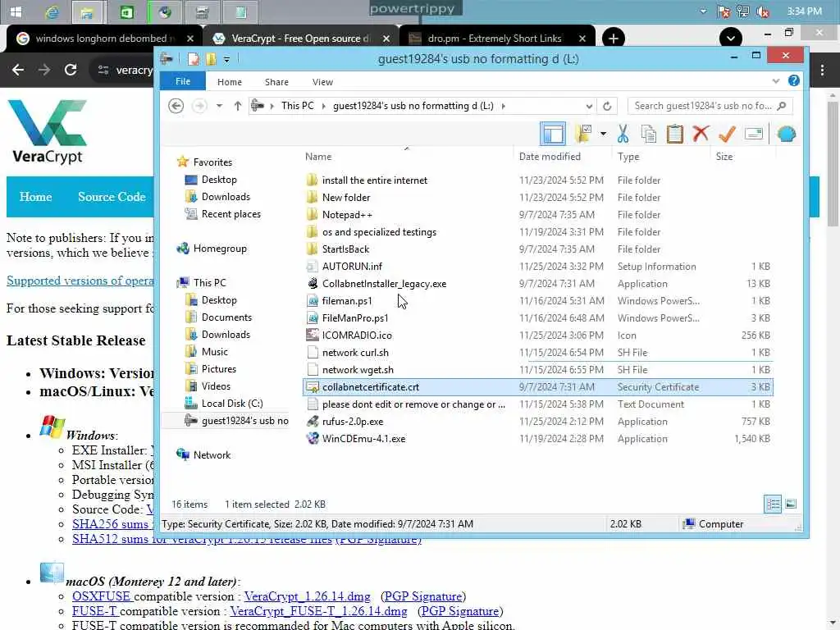Open Explorer help question mark icon
840x630 pixels.
click(x=793, y=81)
